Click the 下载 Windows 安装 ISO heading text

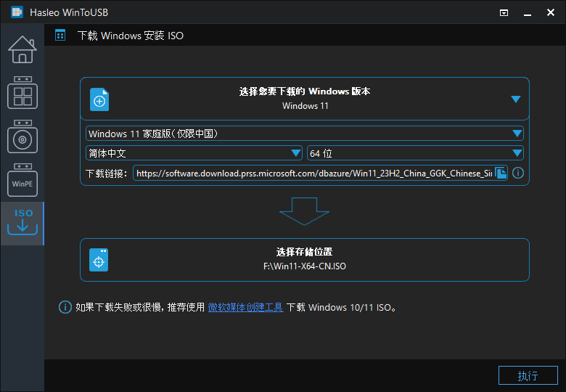click(x=131, y=36)
